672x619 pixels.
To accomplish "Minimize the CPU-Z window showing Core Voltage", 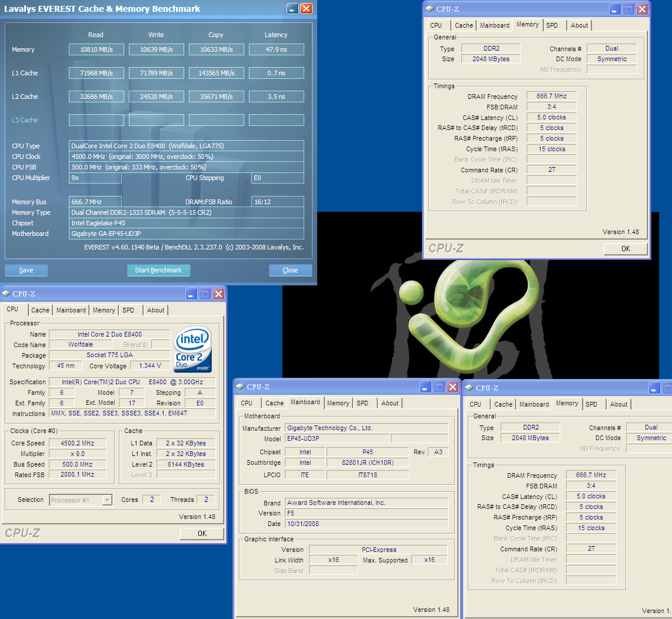I will (x=191, y=294).
